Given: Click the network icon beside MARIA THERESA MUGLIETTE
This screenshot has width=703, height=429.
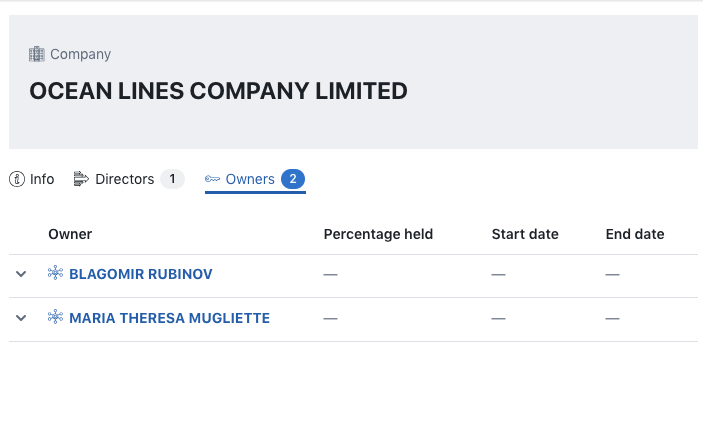Looking at the screenshot, I should pyautogui.click(x=56, y=318).
